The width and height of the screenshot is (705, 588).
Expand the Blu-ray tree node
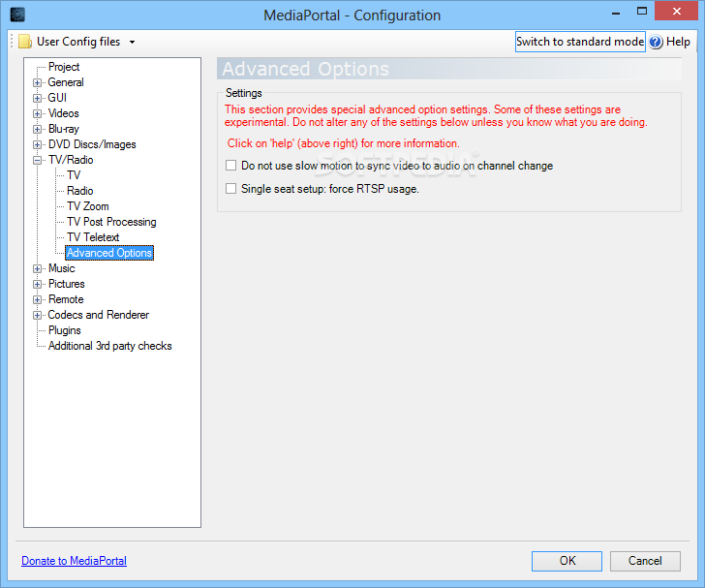click(x=38, y=129)
